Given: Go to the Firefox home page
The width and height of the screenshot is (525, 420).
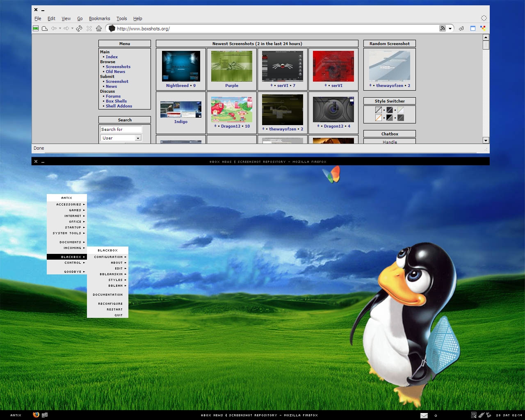Looking at the screenshot, I should coord(99,28).
